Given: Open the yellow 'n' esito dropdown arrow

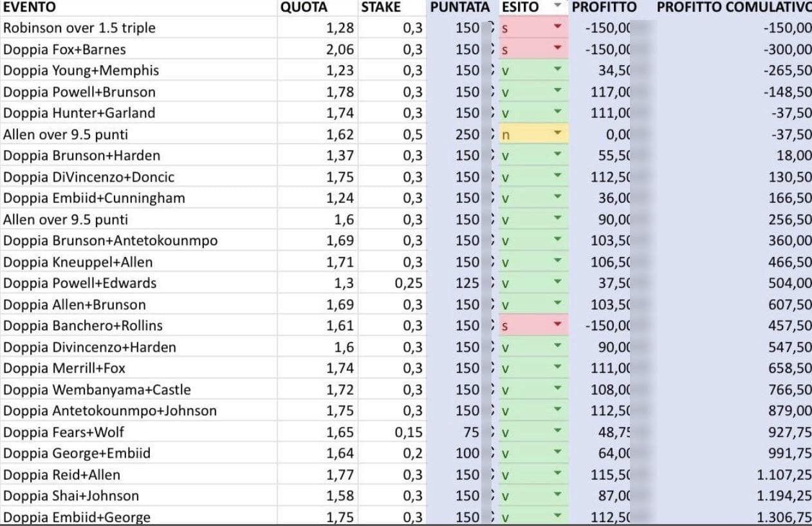Looking at the screenshot, I should pyautogui.click(x=558, y=134).
